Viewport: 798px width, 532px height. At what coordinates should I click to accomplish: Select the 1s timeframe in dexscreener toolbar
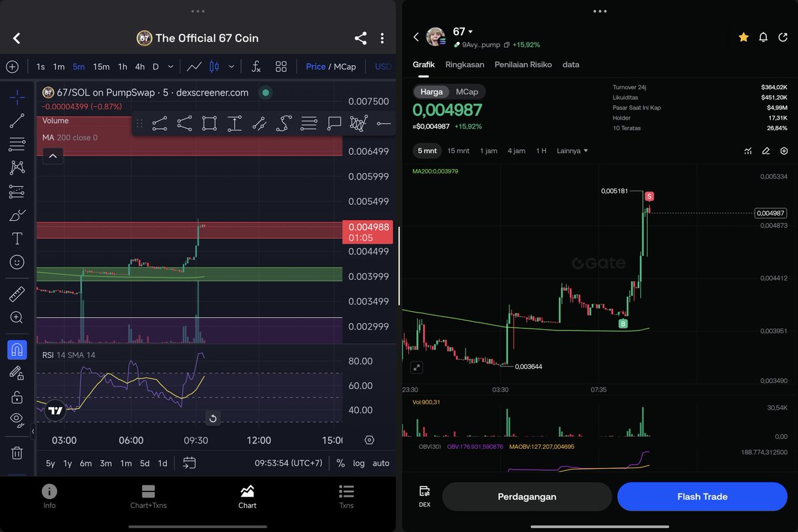point(41,66)
